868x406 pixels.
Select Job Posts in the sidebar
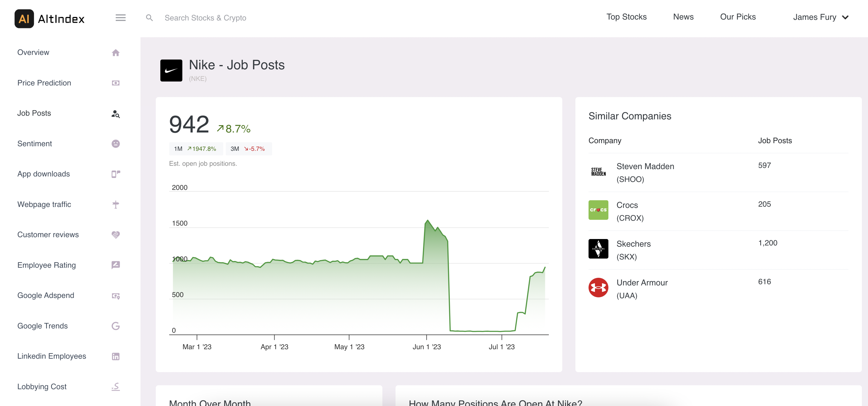click(34, 113)
